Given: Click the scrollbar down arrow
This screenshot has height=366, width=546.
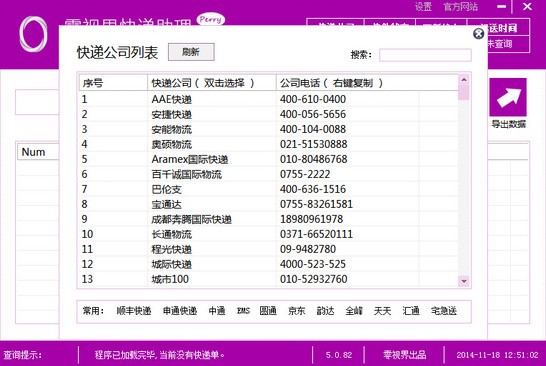Looking at the screenshot, I should point(464,281).
